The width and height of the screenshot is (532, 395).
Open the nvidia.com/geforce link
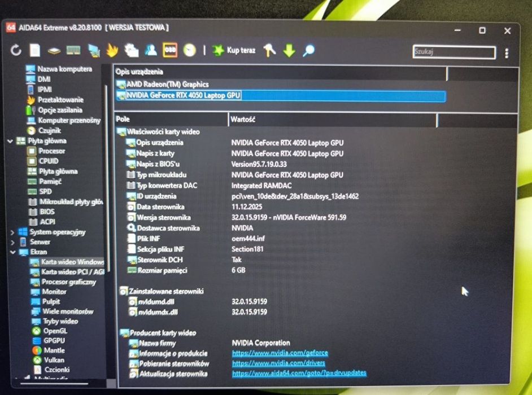pos(280,353)
